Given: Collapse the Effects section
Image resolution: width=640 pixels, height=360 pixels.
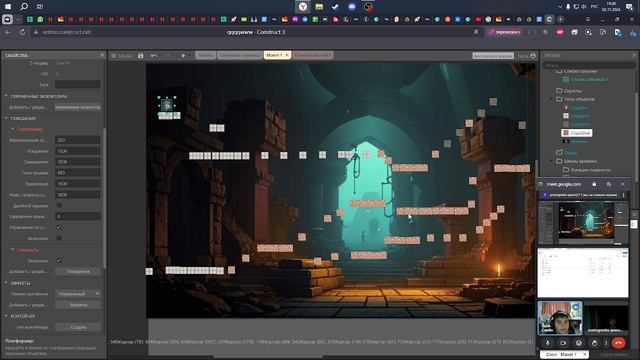Looking at the screenshot, I should point(6,282).
